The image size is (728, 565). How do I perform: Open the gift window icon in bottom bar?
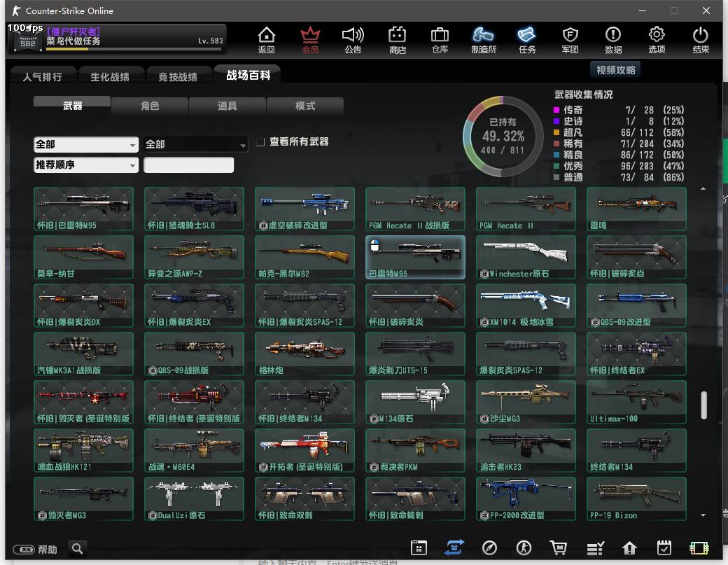click(419, 548)
